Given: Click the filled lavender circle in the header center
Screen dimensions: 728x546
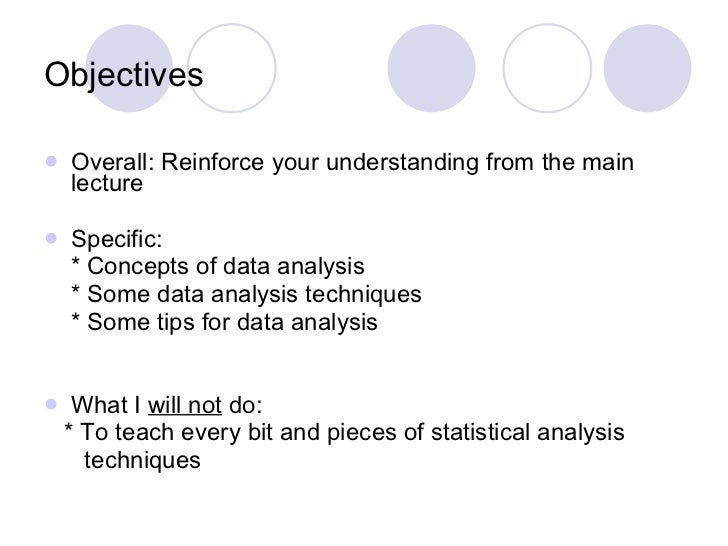Looking at the screenshot, I should tap(431, 68).
